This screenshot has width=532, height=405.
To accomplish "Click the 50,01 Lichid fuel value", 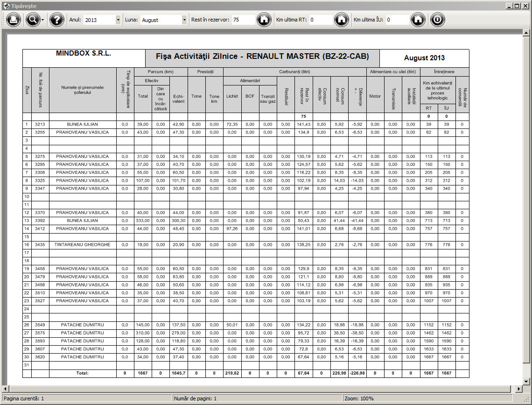I will tap(232, 325).
